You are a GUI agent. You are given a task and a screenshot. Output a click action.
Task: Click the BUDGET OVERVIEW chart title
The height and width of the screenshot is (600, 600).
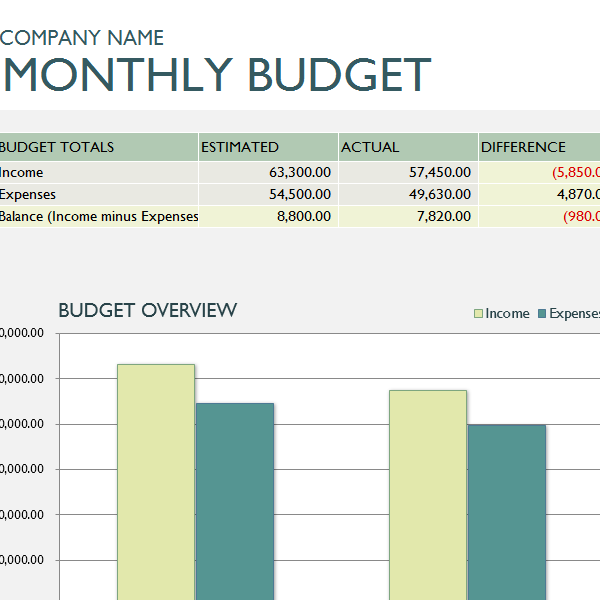pos(148,310)
